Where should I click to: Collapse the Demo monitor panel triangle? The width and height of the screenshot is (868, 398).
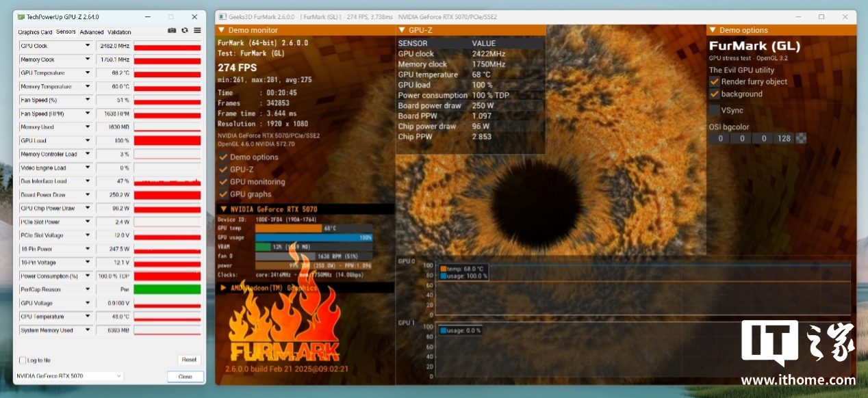[x=221, y=30]
